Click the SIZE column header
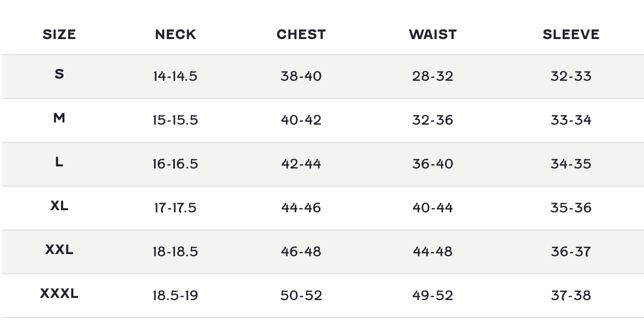 [x=59, y=35]
